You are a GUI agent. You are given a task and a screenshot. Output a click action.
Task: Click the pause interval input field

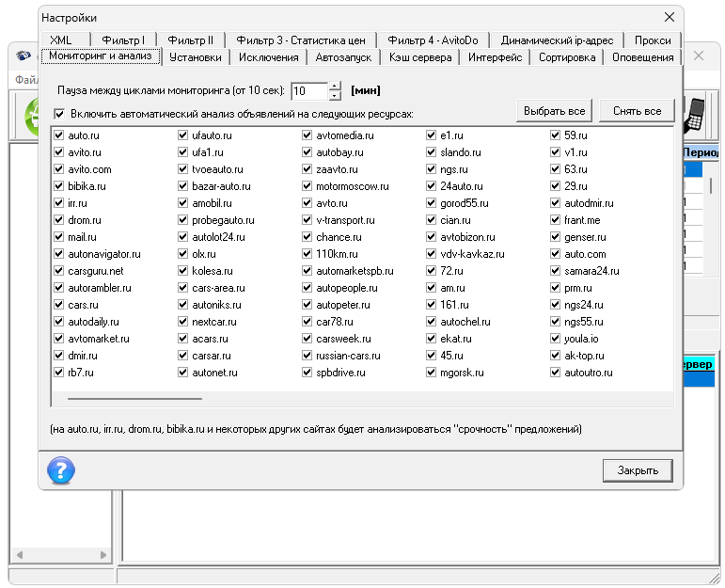coord(309,90)
